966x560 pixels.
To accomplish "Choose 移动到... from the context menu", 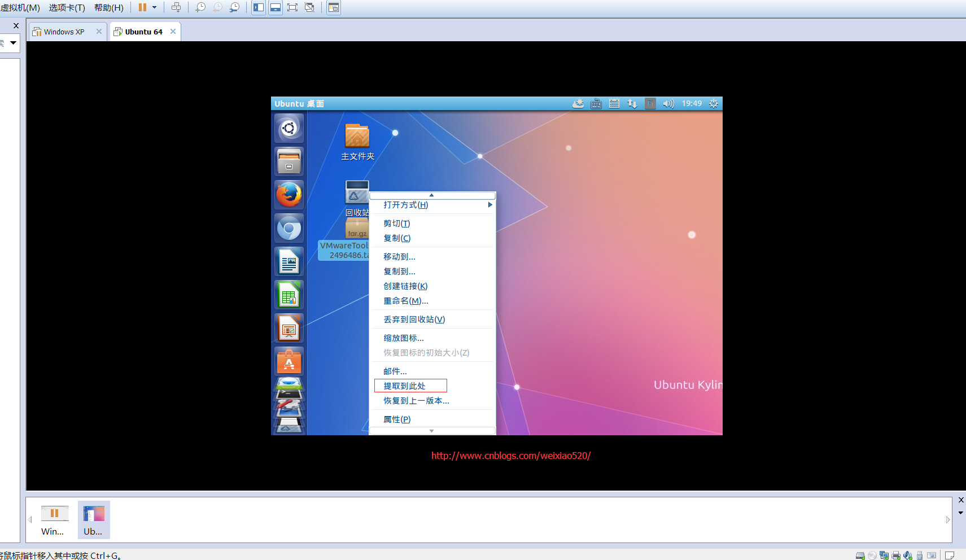I will [432, 257].
